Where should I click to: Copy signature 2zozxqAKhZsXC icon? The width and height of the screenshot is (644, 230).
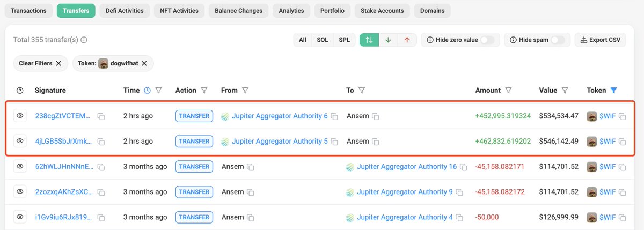click(x=101, y=192)
